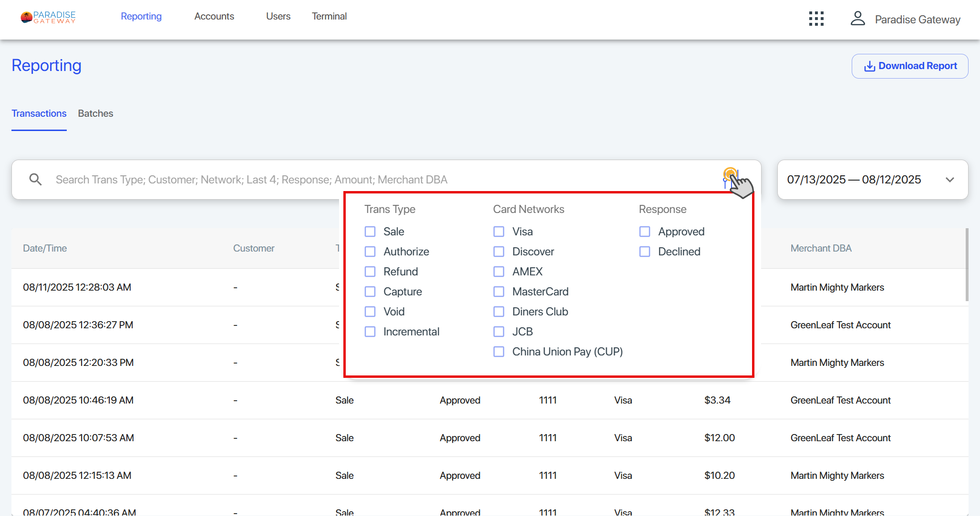Viewport: 980px width, 516px height.
Task: Click the search magnifier icon
Action: [35, 179]
